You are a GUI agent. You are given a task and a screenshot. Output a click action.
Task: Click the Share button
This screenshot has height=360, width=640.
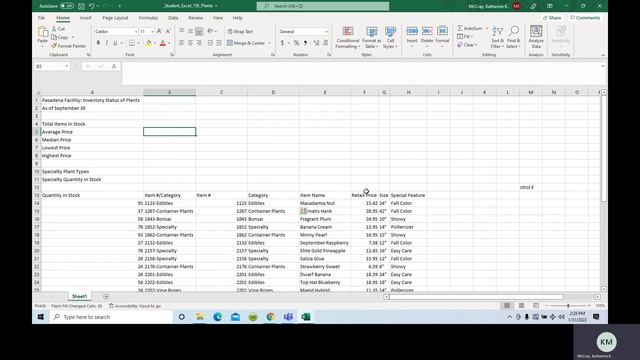tap(552, 18)
